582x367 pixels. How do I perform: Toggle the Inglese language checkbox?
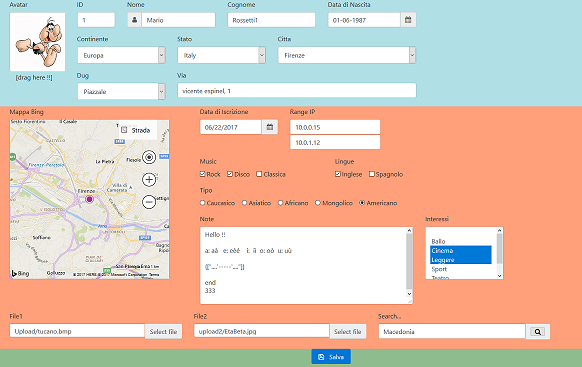pyautogui.click(x=338, y=174)
